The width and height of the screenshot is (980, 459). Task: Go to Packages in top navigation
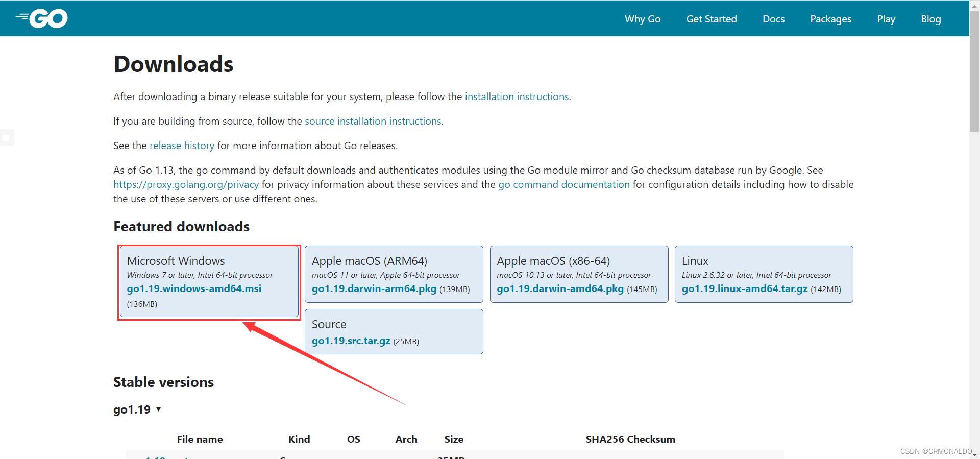pyautogui.click(x=830, y=19)
